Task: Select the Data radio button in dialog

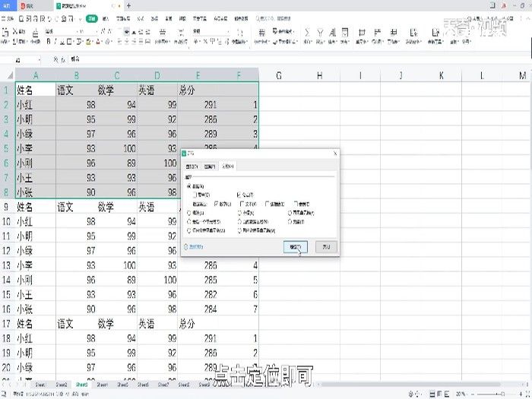Action: [188, 186]
